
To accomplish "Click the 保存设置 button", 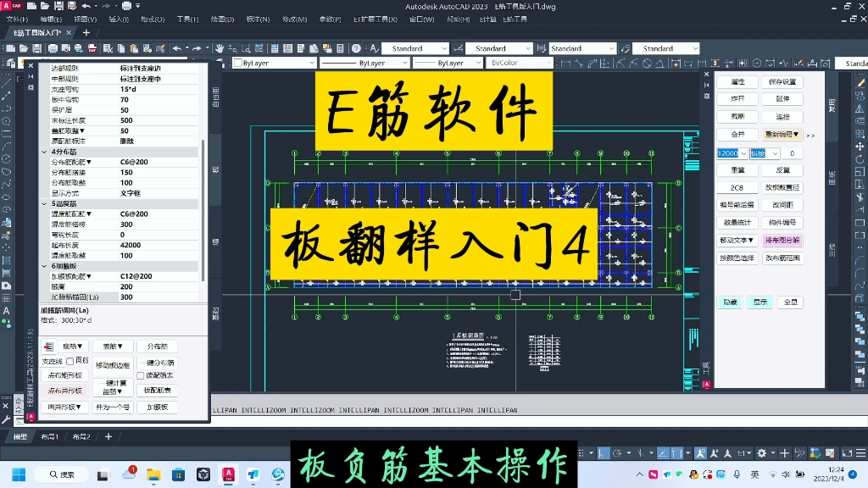I will click(782, 82).
